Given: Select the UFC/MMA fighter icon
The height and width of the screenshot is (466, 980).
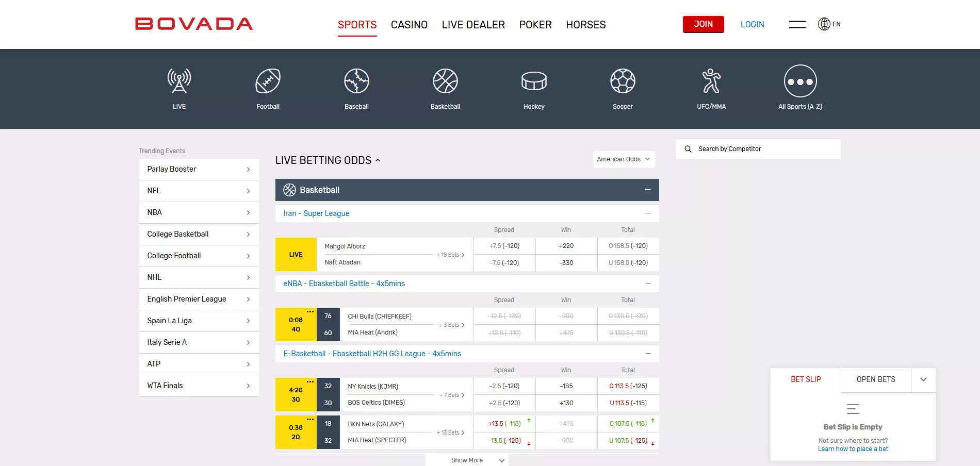Looking at the screenshot, I should (711, 81).
